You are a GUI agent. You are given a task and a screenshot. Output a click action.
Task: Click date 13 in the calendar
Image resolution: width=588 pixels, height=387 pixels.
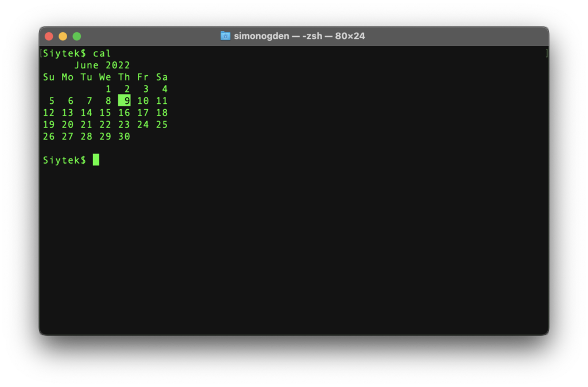[x=68, y=113]
